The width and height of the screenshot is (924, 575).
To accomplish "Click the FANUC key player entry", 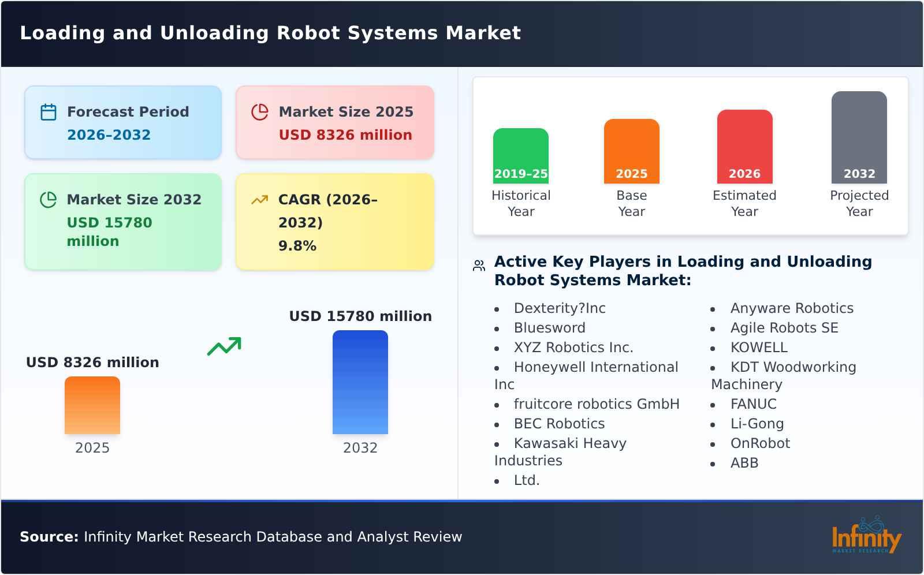I will click(753, 404).
